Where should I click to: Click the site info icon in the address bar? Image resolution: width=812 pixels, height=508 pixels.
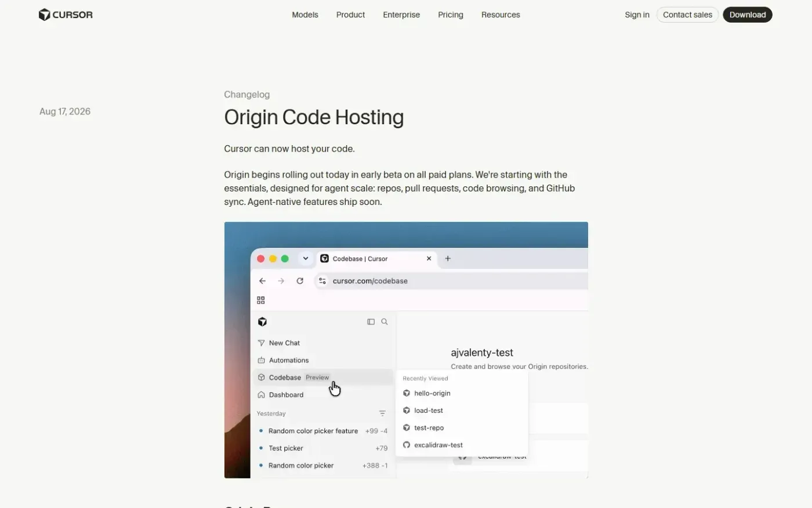click(x=322, y=281)
